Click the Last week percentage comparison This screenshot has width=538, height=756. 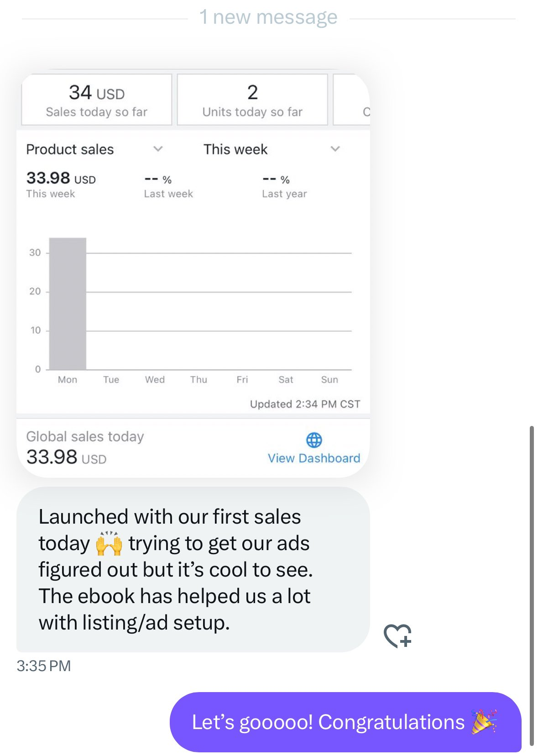point(168,186)
